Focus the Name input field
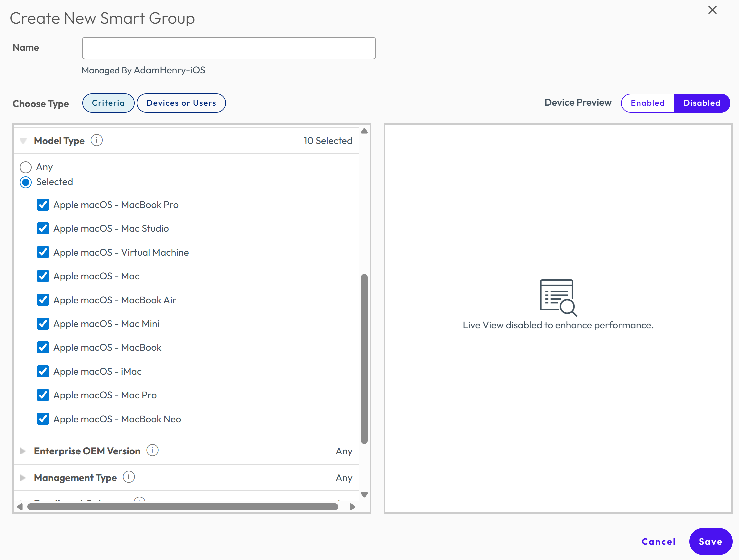739x560 pixels. pos(229,48)
